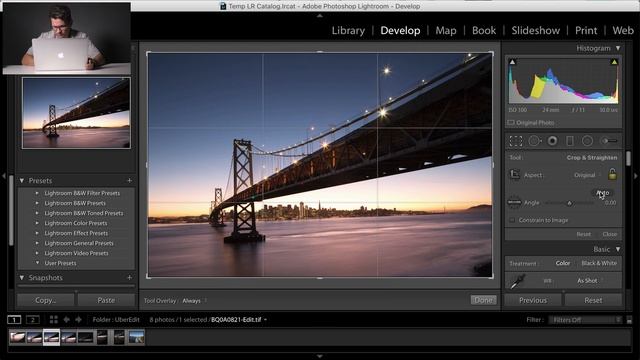
Task: Pick the White Balance eyedropper
Action: (x=518, y=281)
